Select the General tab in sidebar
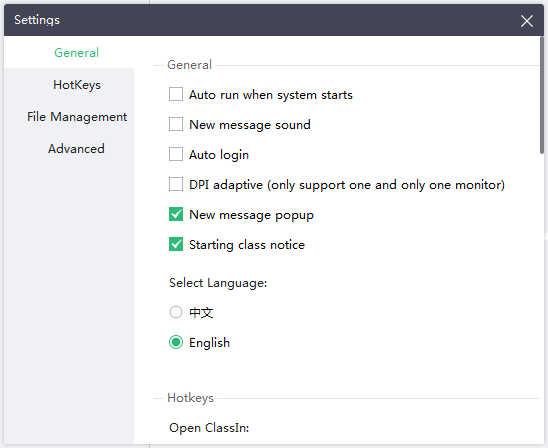Viewport: 548px width, 448px height. pyautogui.click(x=77, y=53)
